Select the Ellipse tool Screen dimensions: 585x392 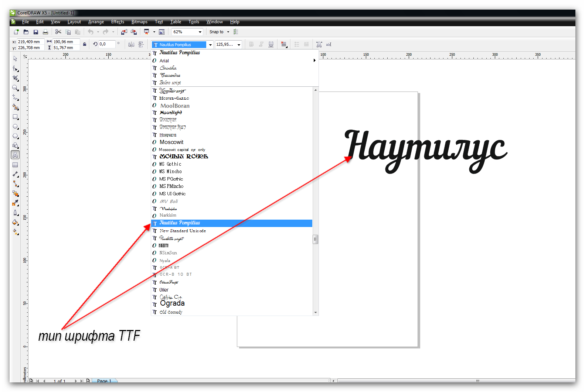coord(15,126)
